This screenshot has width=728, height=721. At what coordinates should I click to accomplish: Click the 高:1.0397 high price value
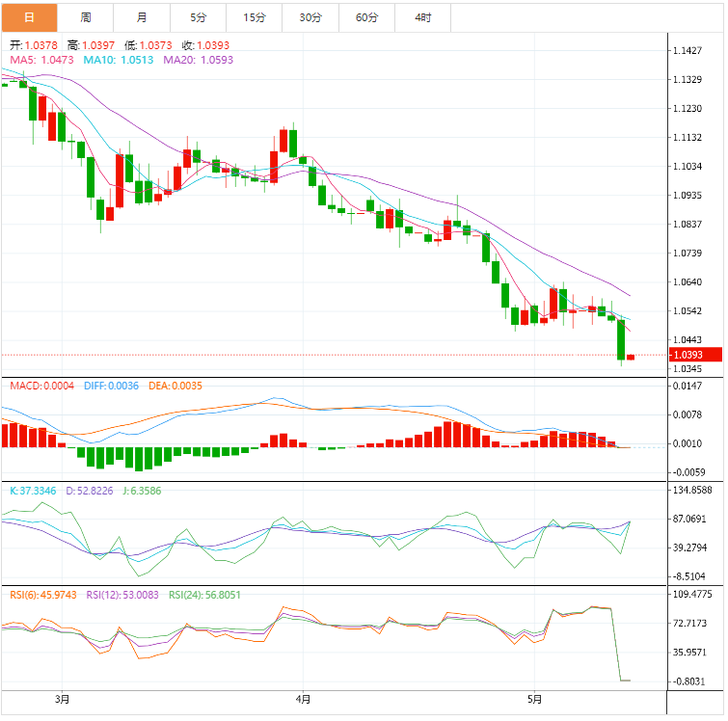click(91, 45)
